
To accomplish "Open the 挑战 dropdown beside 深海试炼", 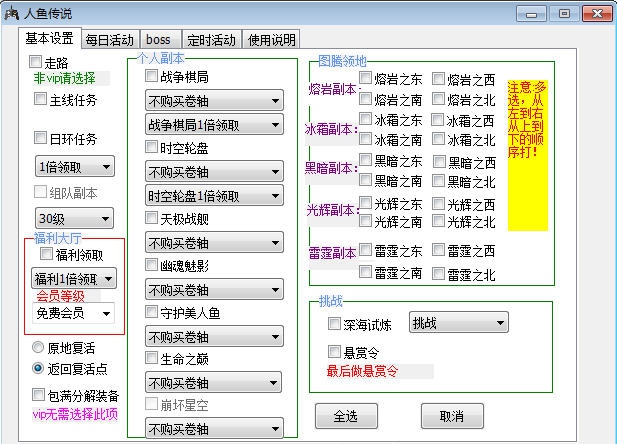I will tap(456, 323).
